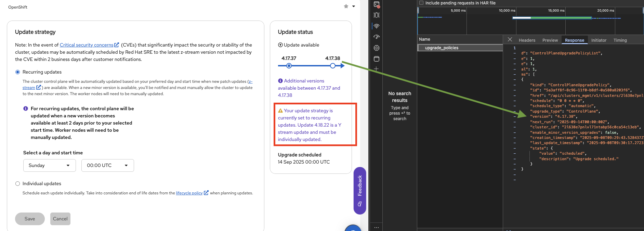The width and height of the screenshot is (644, 231).
Task: Click the "Select a day and start time" label
Action: (53, 153)
